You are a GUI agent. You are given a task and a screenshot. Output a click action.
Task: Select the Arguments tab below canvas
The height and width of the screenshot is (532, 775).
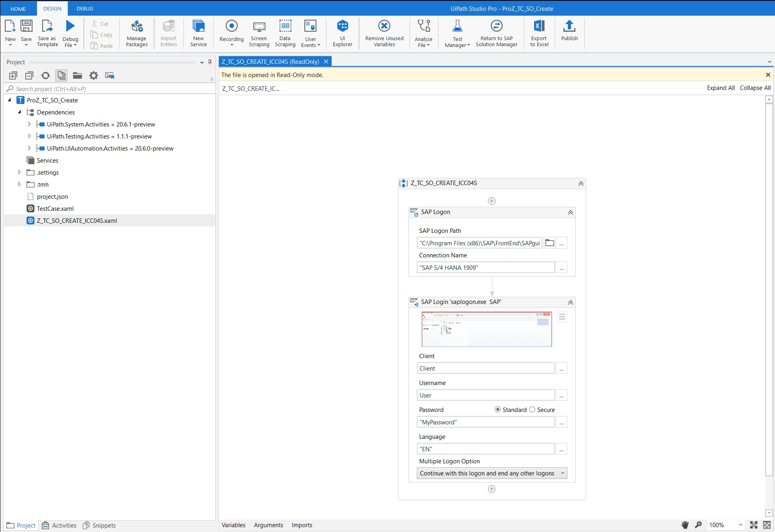click(x=268, y=525)
